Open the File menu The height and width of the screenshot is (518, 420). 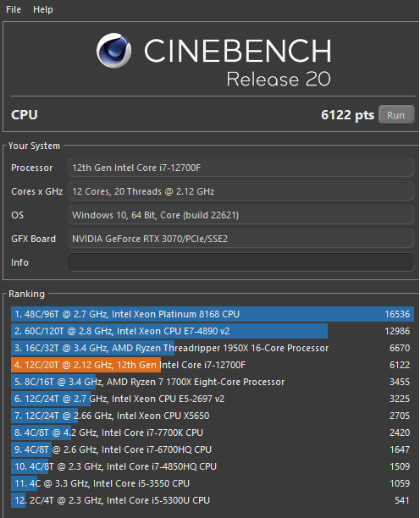(14, 9)
